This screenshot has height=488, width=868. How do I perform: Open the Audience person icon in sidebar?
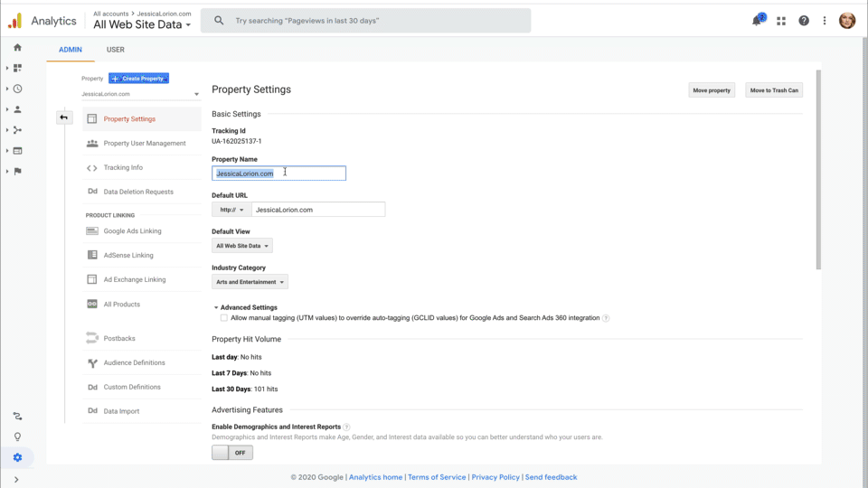(18, 109)
